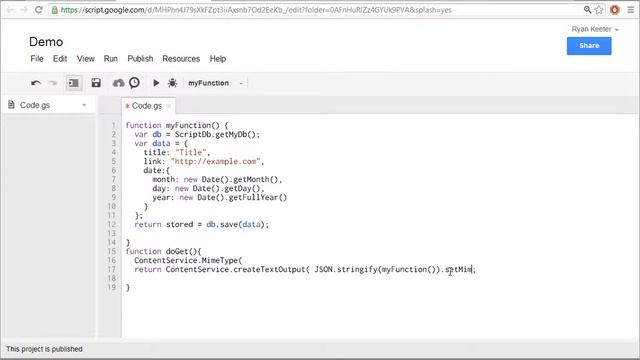Run the script with play icon

click(156, 83)
